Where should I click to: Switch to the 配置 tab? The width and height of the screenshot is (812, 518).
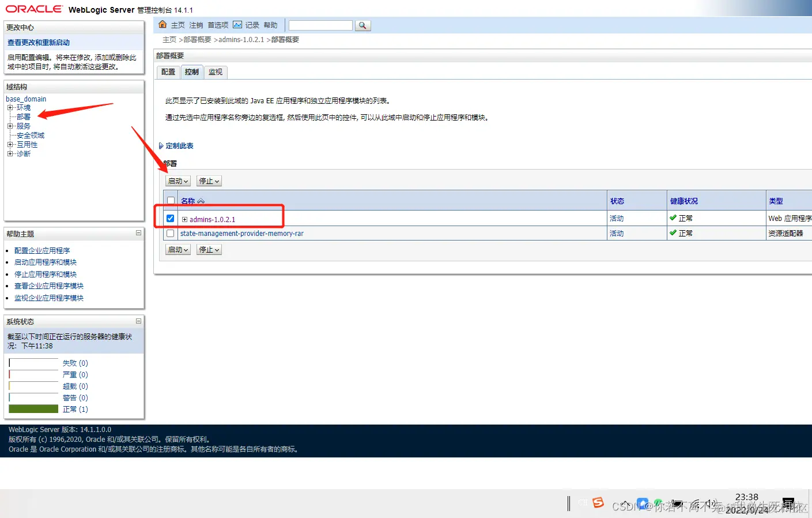(168, 72)
